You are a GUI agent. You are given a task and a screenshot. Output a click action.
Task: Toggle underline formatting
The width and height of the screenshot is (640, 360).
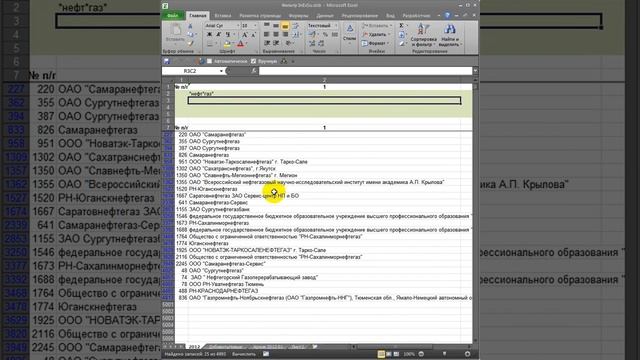228,35
